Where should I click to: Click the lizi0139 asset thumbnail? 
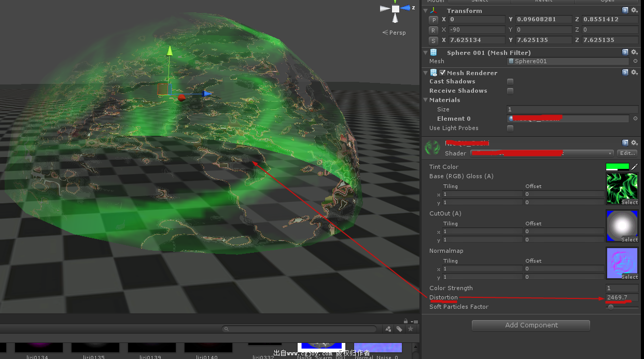[151, 347]
